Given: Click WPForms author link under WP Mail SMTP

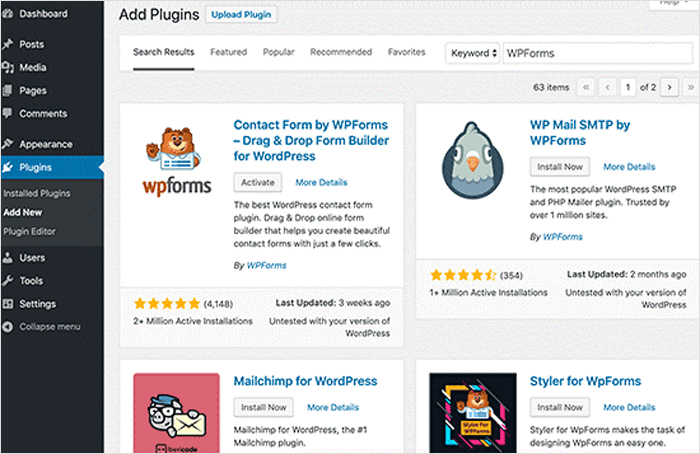Looking at the screenshot, I should pyautogui.click(x=562, y=237).
